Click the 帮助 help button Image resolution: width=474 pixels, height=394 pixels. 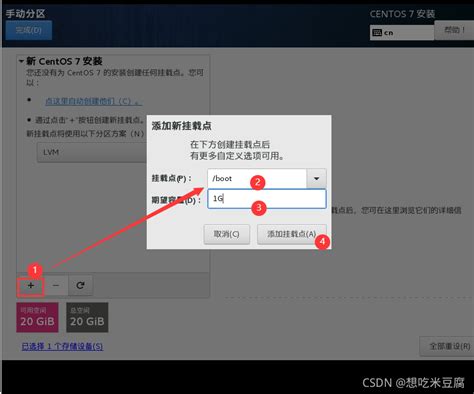[x=454, y=30]
